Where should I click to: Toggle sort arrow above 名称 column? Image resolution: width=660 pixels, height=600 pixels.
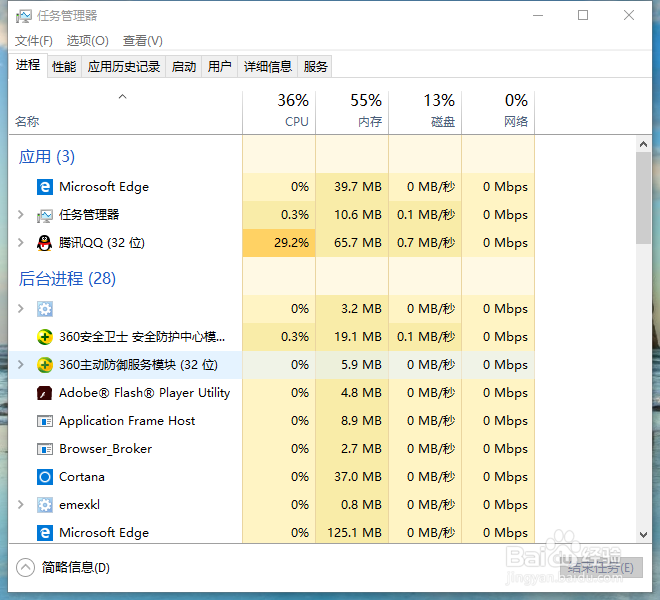coord(122,96)
